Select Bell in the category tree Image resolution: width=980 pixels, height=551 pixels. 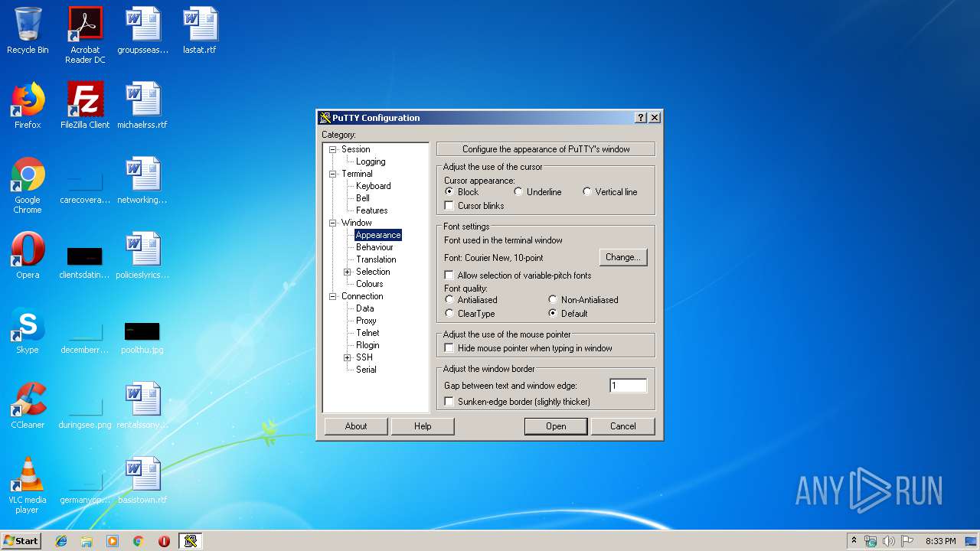pos(363,198)
